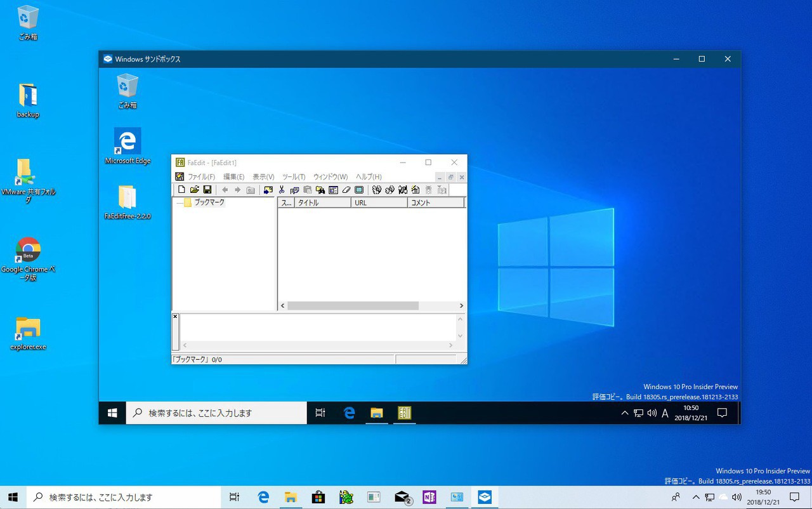812x509 pixels.
Task: Close the bottom pane with its small X button
Action: tap(176, 317)
